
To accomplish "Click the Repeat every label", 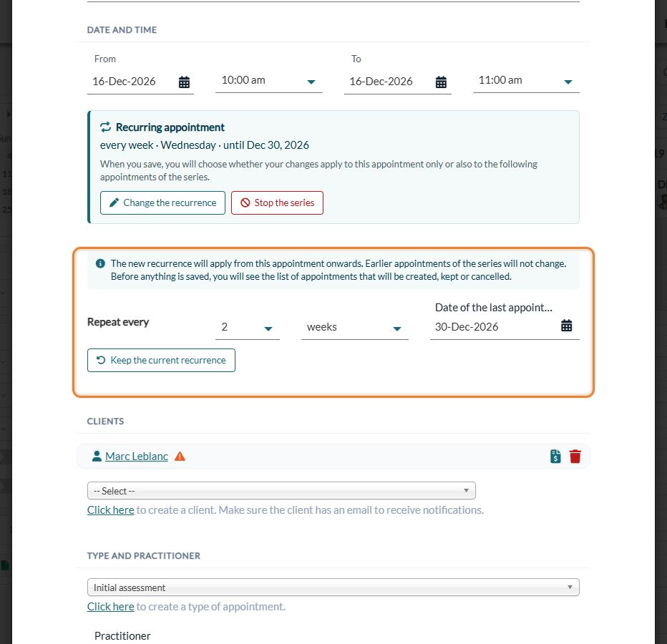I will (118, 322).
